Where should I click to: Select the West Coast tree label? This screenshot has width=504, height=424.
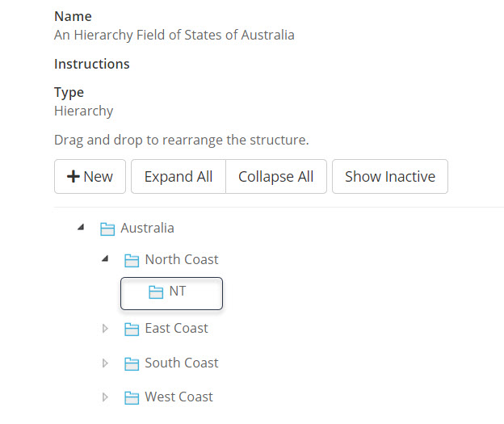coord(178,397)
